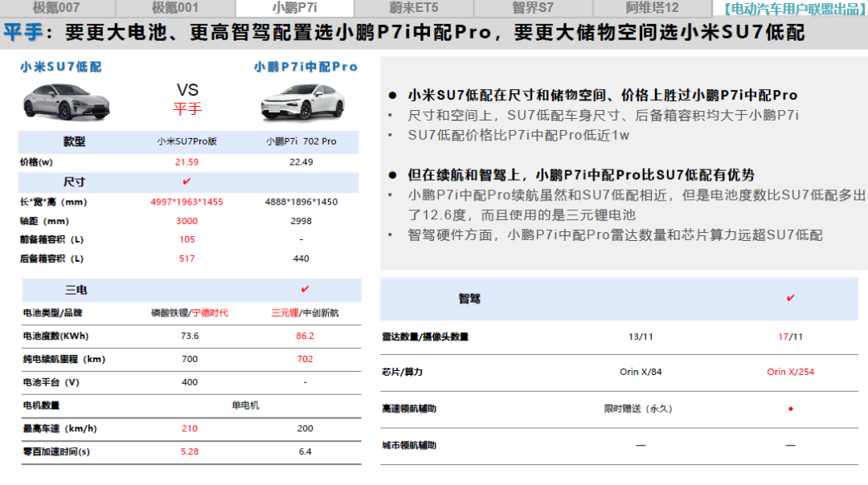
Task: Click battery platform value 400
Action: click(190, 382)
